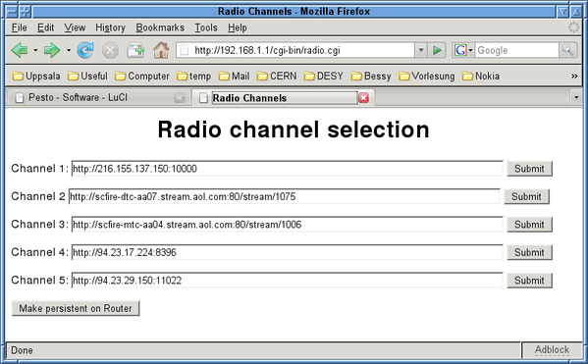Screen dimensions: 588x364
Task: Open the Edit menu
Action: 45,27
